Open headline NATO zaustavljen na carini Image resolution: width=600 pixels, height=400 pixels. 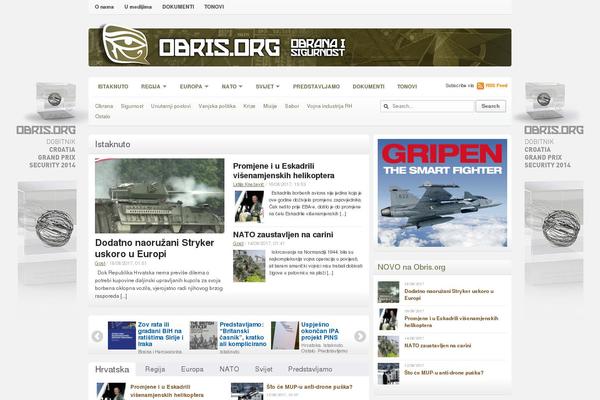pos(283,235)
